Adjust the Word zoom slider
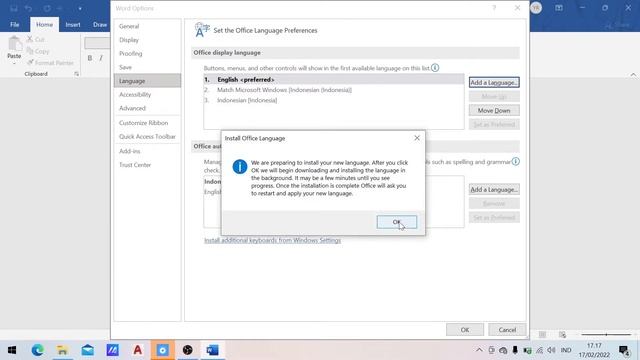The image size is (640, 360). [x=606, y=335]
